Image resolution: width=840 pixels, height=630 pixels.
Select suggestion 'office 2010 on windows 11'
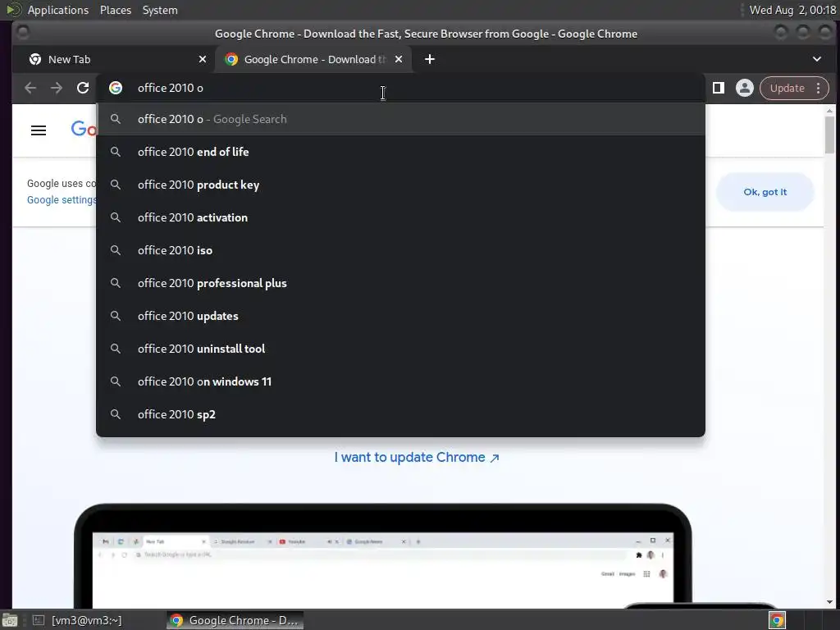[400, 381]
